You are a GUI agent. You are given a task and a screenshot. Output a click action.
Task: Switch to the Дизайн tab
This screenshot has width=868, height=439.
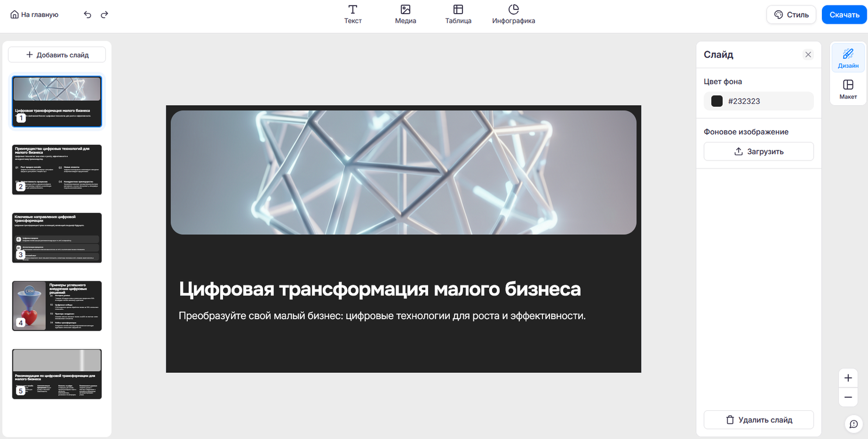pos(848,58)
